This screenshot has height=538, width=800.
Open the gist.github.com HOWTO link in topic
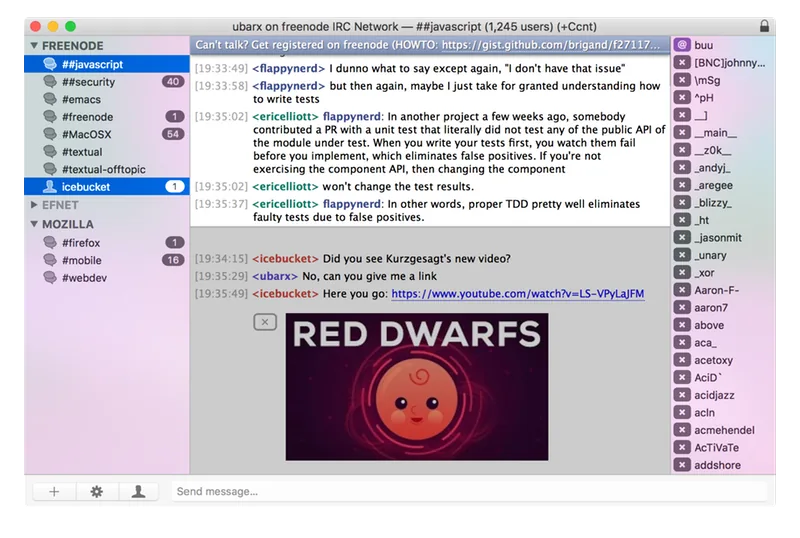[551, 45]
